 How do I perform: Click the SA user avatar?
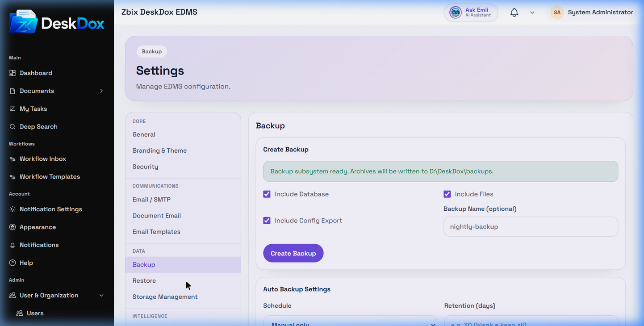(x=557, y=13)
